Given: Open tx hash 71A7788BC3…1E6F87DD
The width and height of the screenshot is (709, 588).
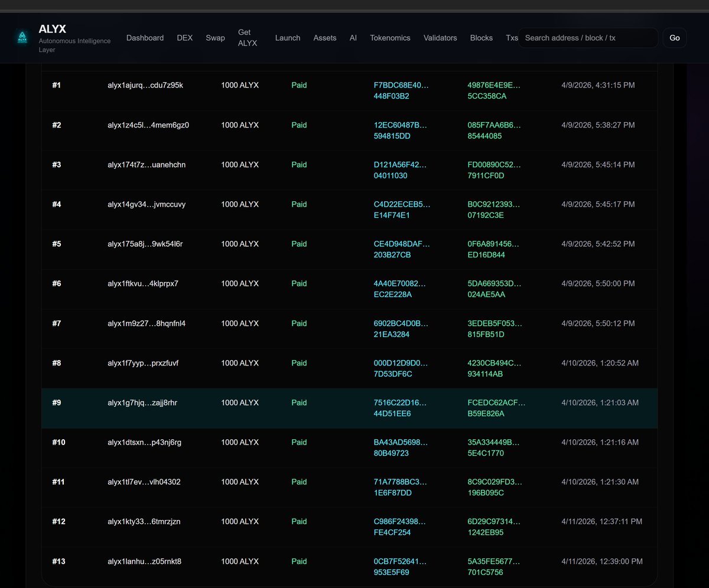Looking at the screenshot, I should point(401,487).
